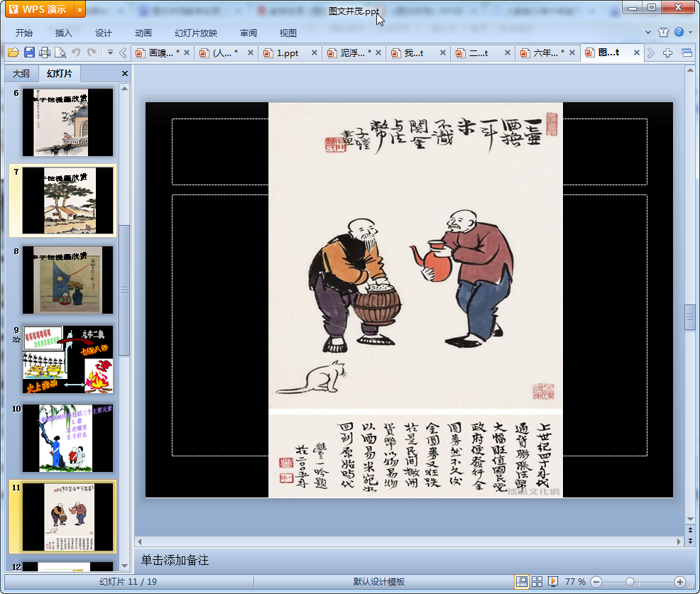Select slide 7 thumbnail
The width and height of the screenshot is (700, 594).
click(x=67, y=200)
